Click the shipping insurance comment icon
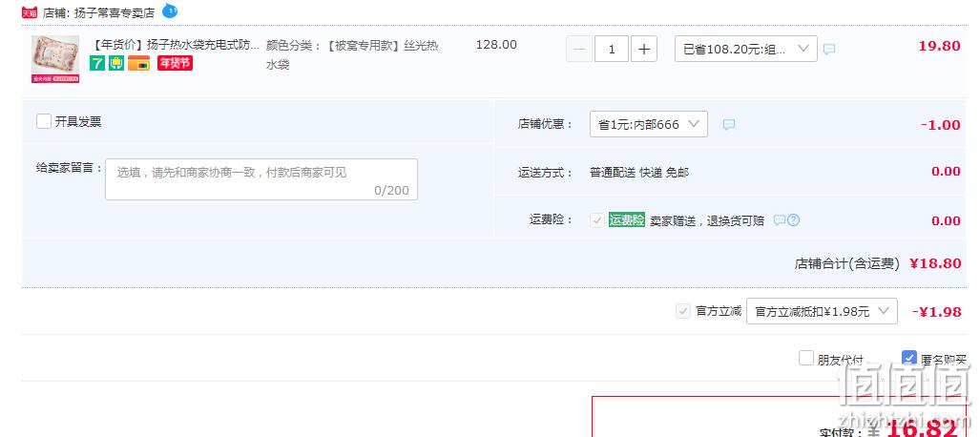980x437 pixels. pos(779,220)
